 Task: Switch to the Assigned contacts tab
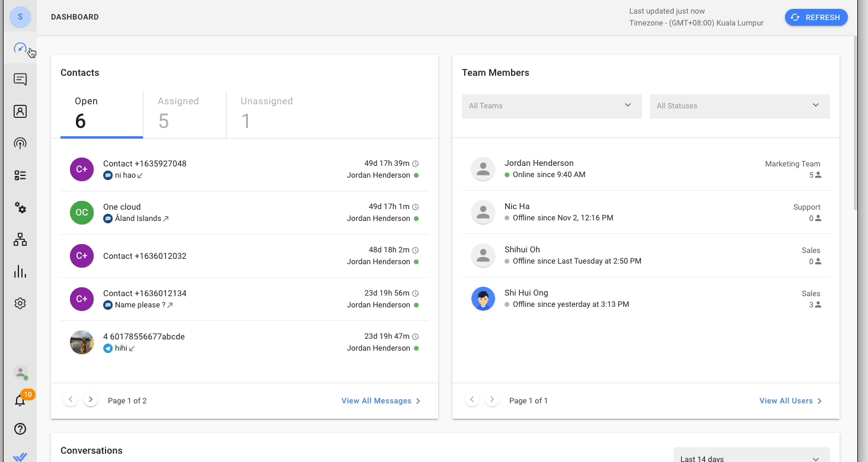[x=178, y=112]
